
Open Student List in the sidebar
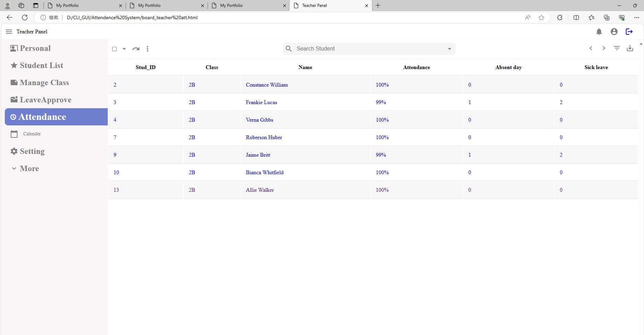41,65
